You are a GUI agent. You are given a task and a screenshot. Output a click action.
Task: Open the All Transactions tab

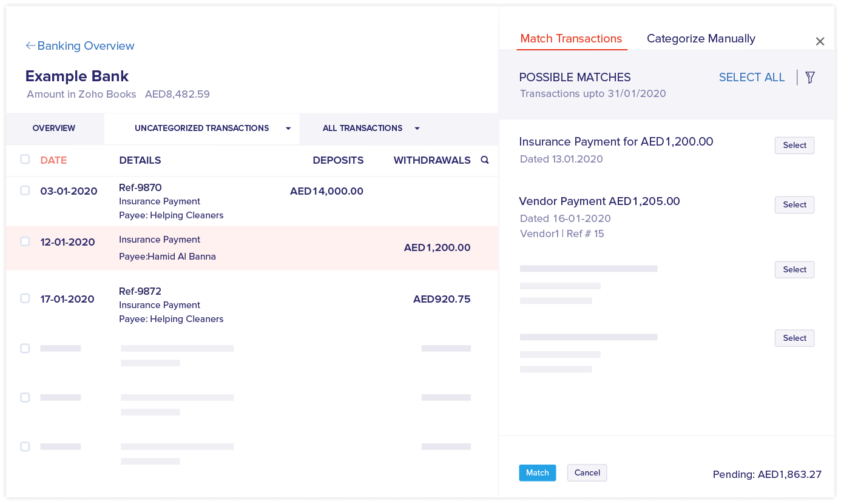click(x=363, y=128)
